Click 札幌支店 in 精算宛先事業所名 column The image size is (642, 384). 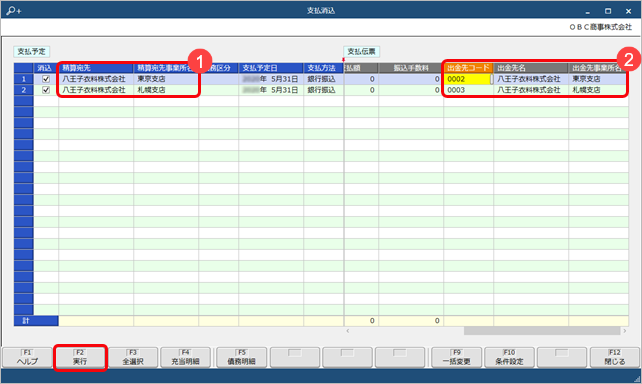click(x=166, y=90)
